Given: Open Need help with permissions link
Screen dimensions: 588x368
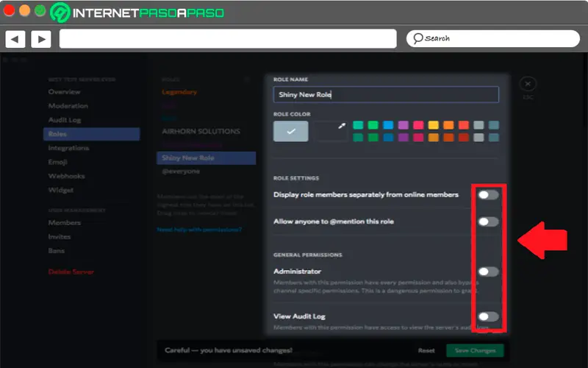Looking at the screenshot, I should [199, 230].
